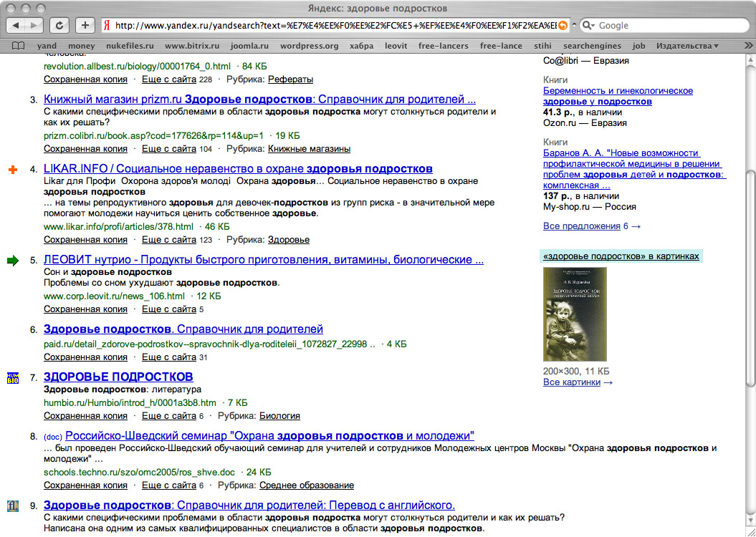Go forward with the browser forward arrow
The height and width of the screenshot is (537, 756).
(x=34, y=26)
